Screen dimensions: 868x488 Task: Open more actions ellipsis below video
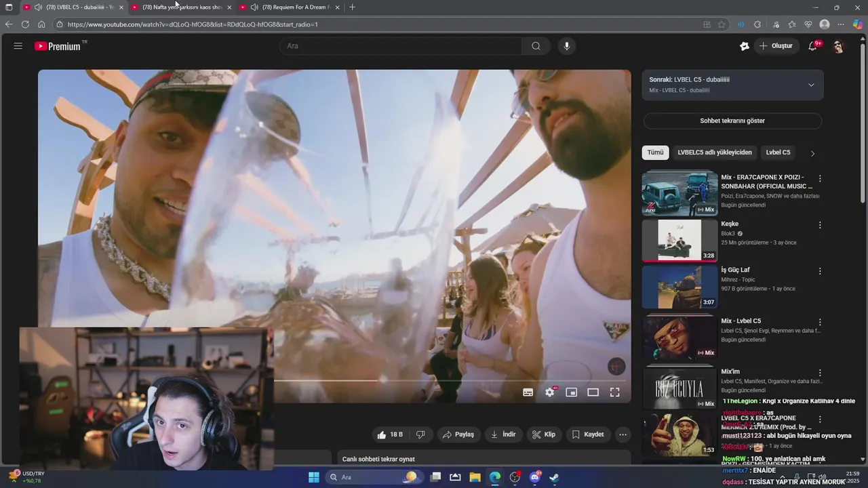tap(623, 434)
